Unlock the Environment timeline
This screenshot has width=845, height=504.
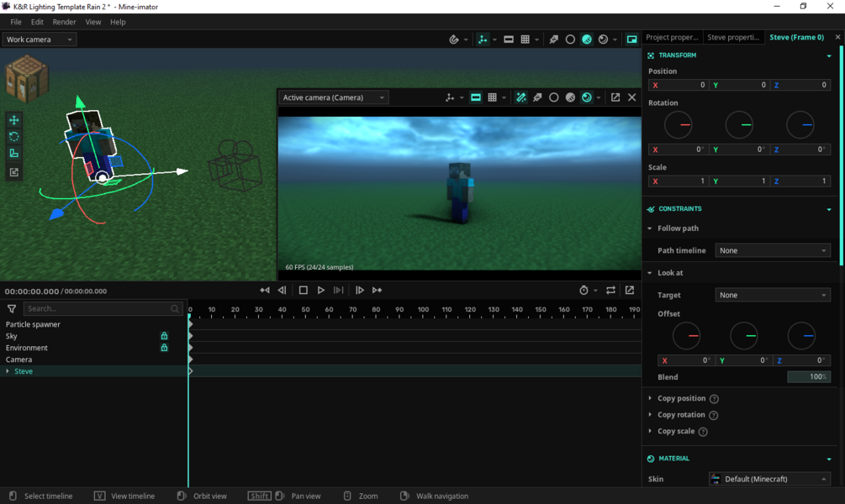[164, 347]
